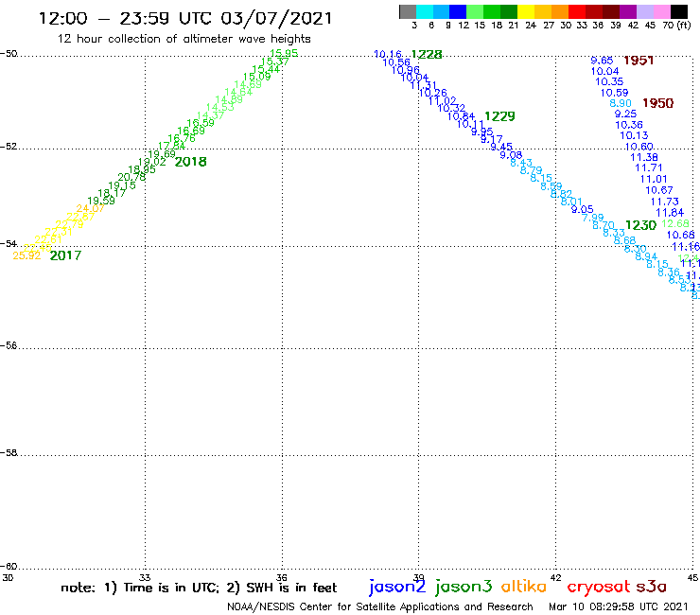Click the 42 longitude axis label
The width and height of the screenshot is (700, 615).
(x=555, y=577)
